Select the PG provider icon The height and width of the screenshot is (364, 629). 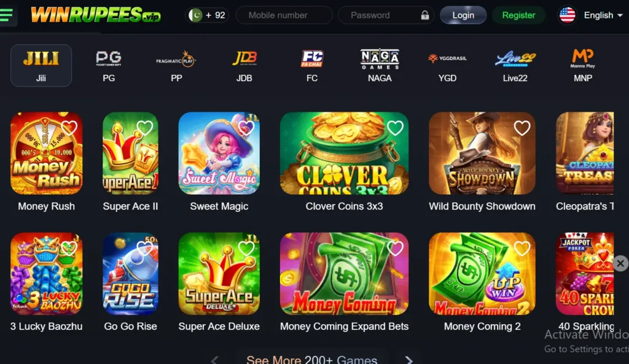tap(109, 66)
